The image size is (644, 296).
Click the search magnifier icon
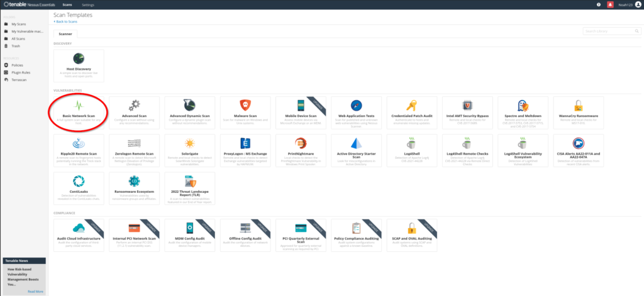(637, 31)
